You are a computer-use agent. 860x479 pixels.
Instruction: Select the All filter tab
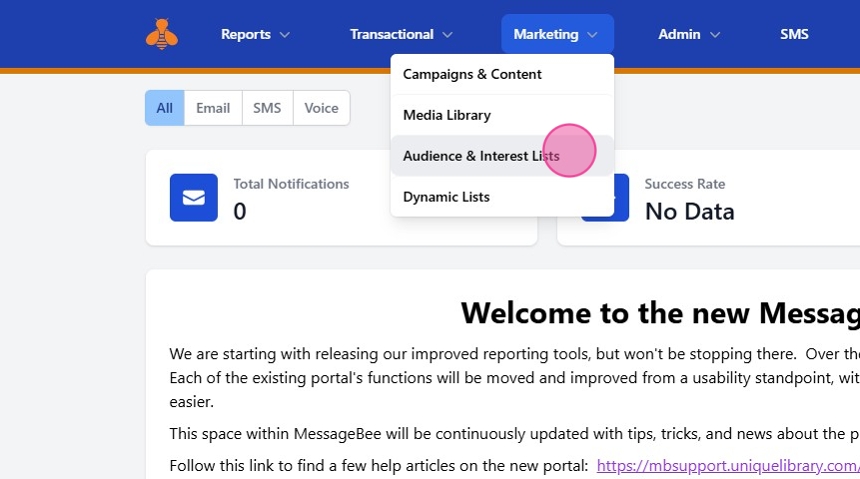[165, 108]
